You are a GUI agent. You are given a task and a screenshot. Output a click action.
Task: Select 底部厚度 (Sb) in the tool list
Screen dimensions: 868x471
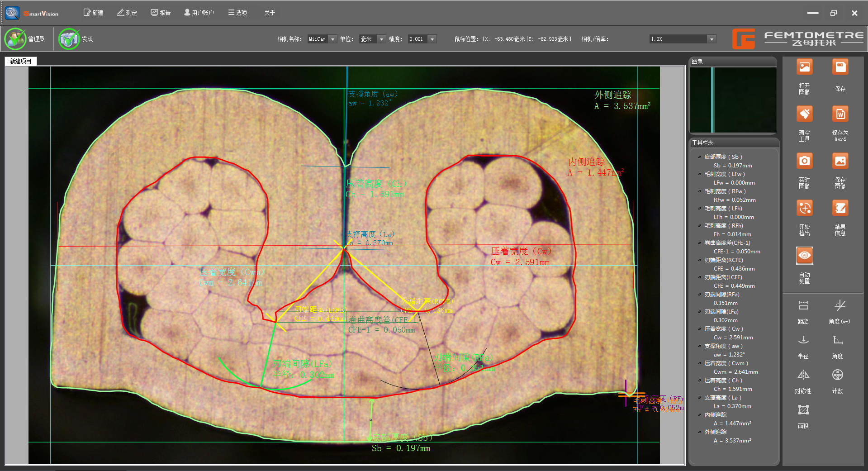pyautogui.click(x=723, y=157)
